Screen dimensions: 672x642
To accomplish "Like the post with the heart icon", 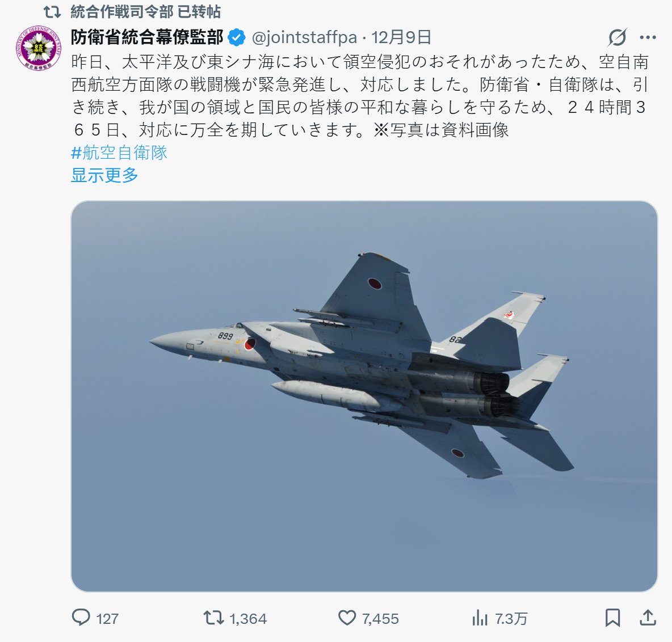I will tap(347, 618).
